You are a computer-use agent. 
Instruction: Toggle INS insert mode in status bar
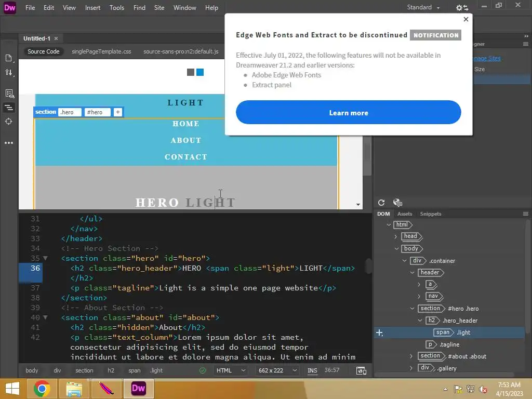tap(312, 370)
